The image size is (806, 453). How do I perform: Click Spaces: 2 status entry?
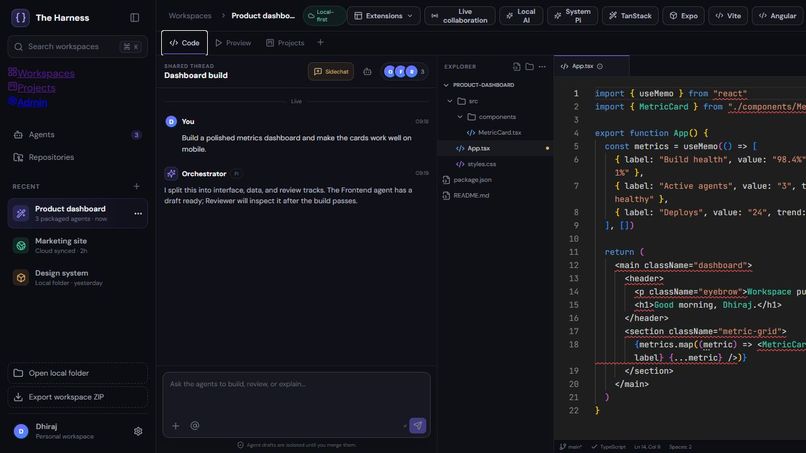point(680,447)
